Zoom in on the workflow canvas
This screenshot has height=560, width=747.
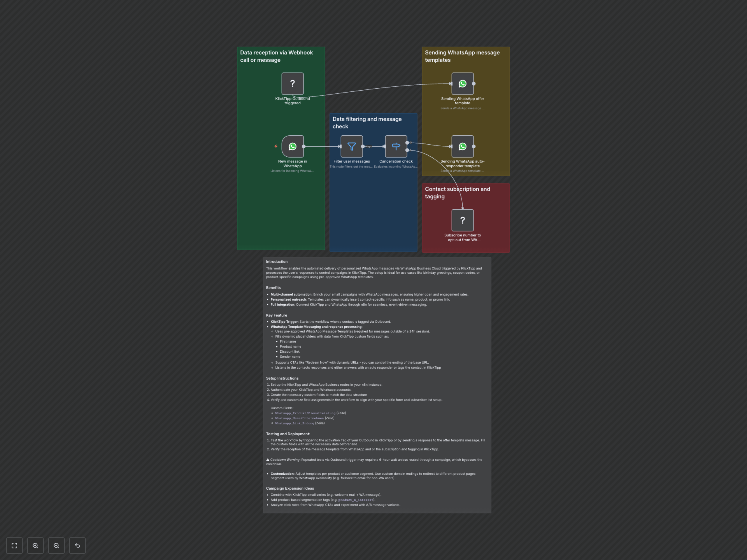click(35, 545)
